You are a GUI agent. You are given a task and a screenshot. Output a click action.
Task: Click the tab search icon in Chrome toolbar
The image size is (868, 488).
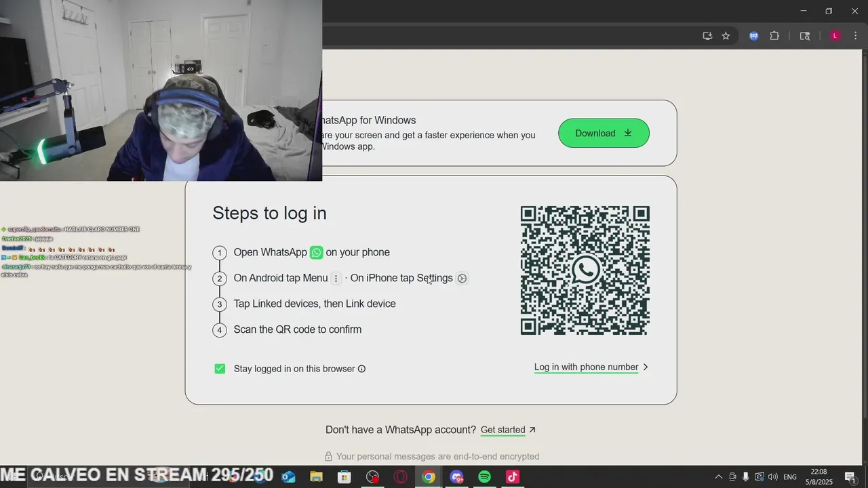805,36
